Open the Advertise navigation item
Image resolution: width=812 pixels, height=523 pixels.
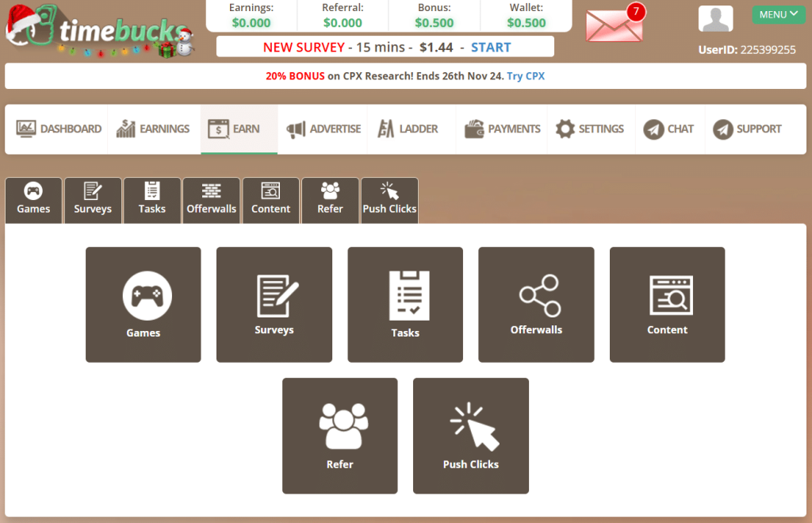[324, 129]
